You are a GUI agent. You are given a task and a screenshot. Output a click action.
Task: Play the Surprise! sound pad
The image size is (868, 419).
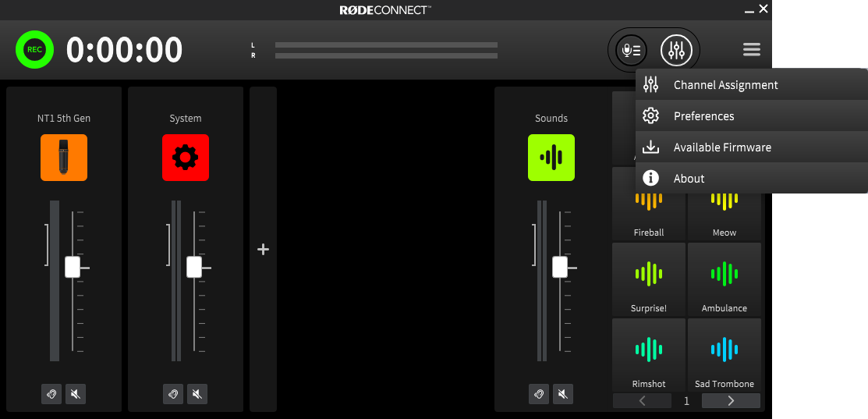[649, 279]
